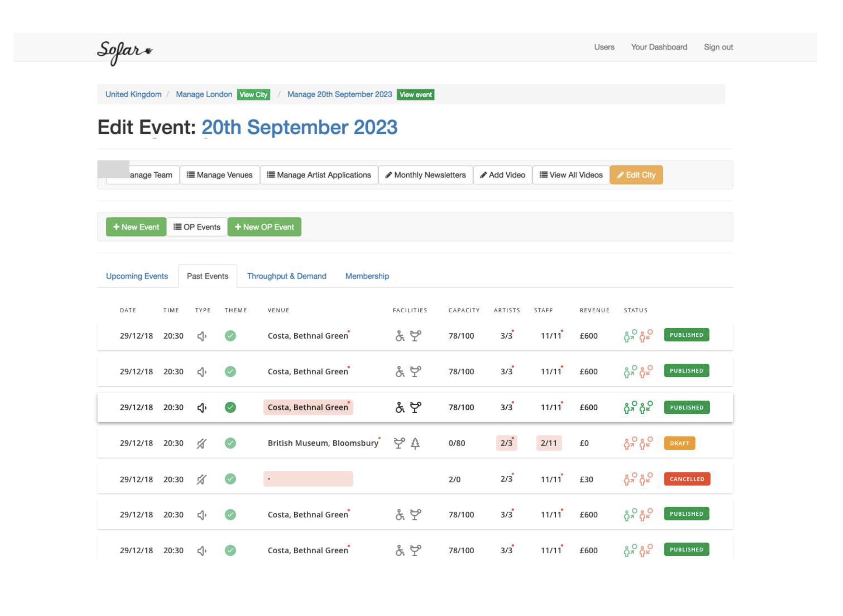Click wheelchair icon in the first event row
Image resolution: width=843 pixels, height=616 pixels.
point(399,336)
